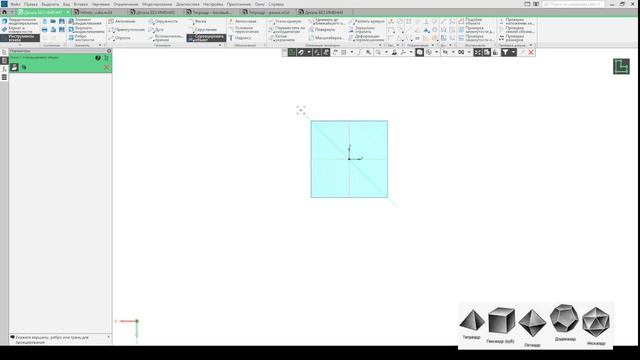Select the Отрезок line tool

[x=120, y=38]
